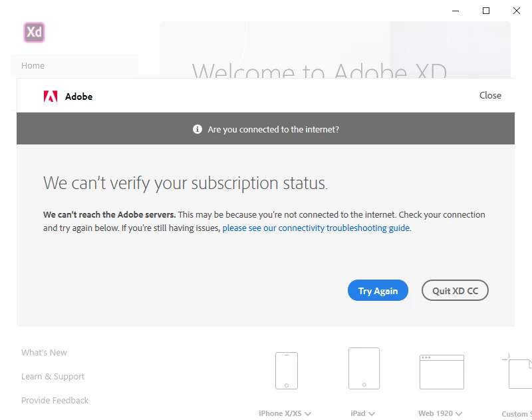This screenshot has height=420, width=532.
Task: Click the Quit XD CC button
Action: coord(455,291)
